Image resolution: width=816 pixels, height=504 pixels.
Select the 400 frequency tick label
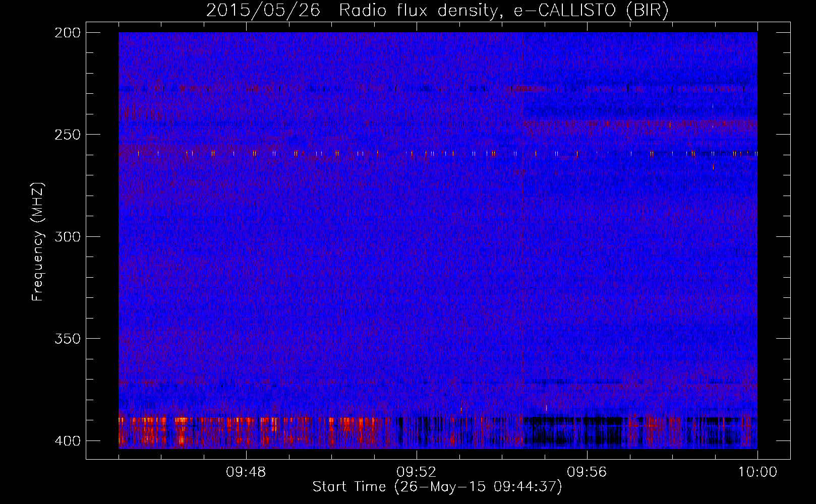point(67,440)
